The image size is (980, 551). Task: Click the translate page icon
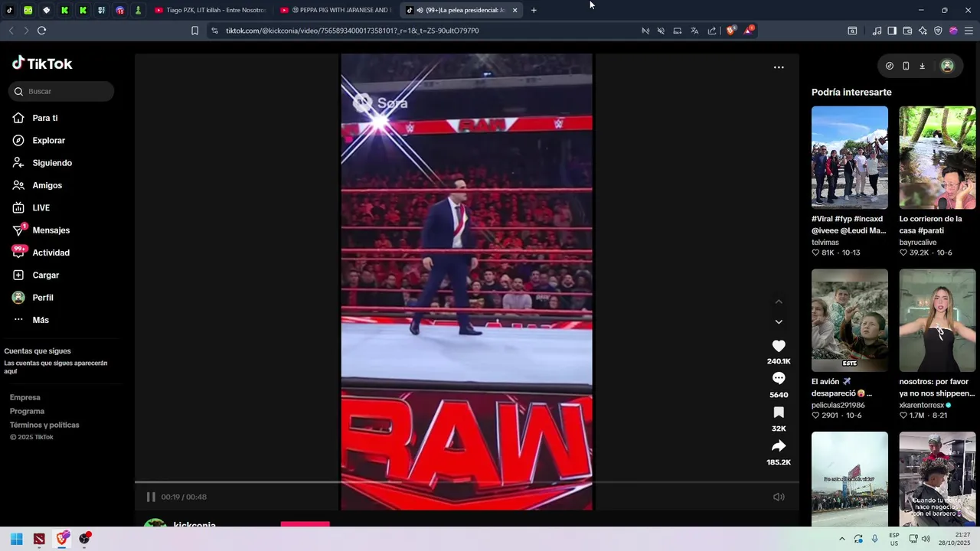(694, 31)
